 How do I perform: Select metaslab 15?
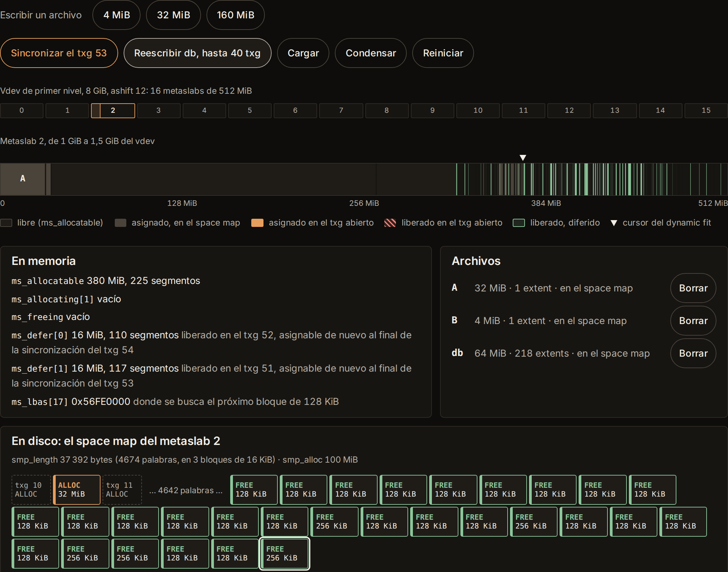pyautogui.click(x=706, y=110)
